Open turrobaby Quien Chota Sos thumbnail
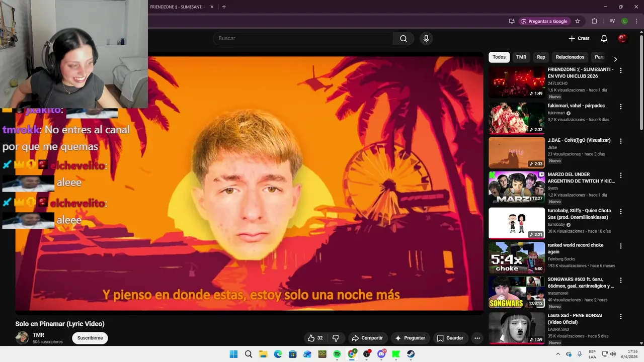The image size is (644, 362). pyautogui.click(x=517, y=223)
